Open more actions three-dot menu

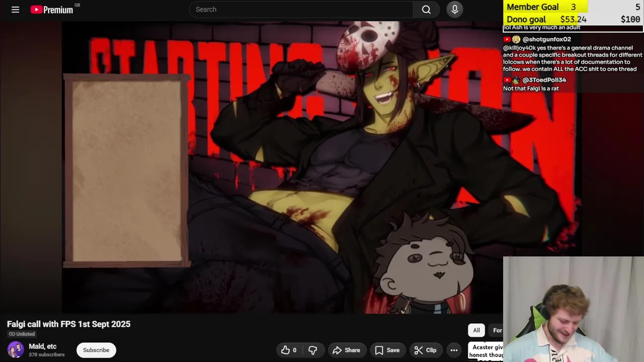(454, 350)
